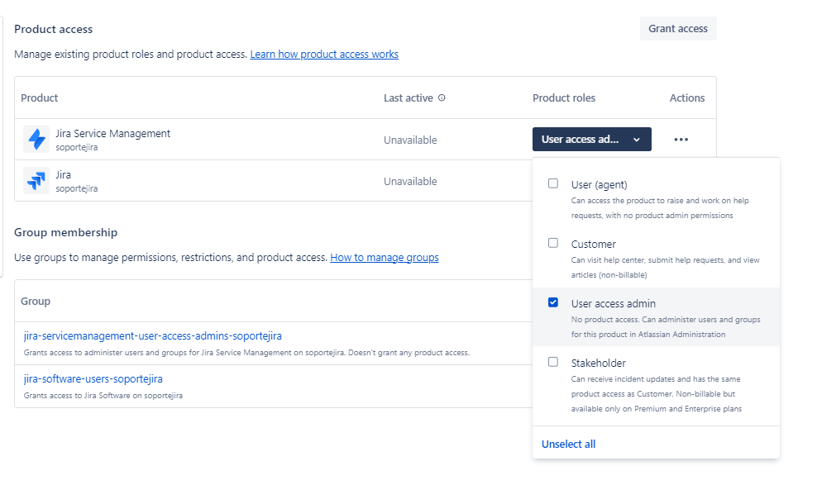This screenshot has width=817, height=504.
Task: Select the Customer option label
Action: [x=593, y=244]
